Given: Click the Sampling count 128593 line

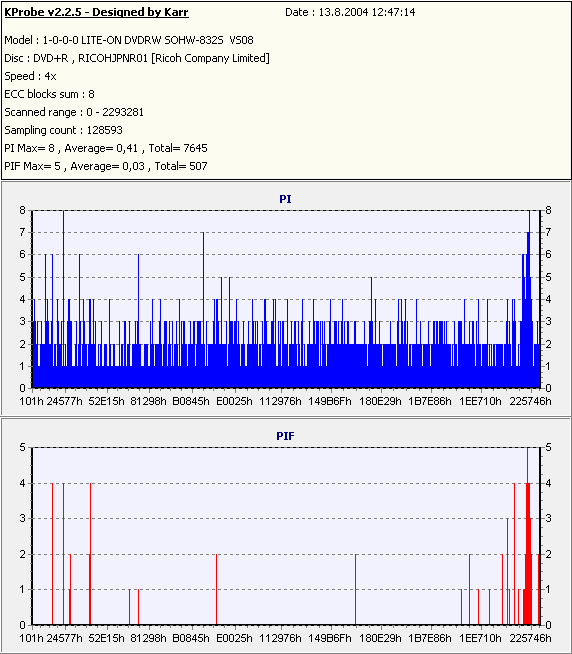Looking at the screenshot, I should click(x=63, y=130).
